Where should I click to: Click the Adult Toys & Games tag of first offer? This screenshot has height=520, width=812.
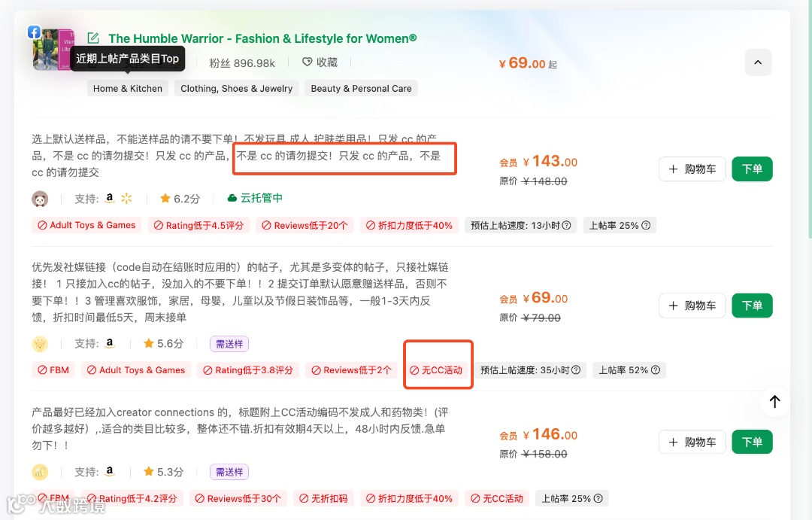point(86,225)
